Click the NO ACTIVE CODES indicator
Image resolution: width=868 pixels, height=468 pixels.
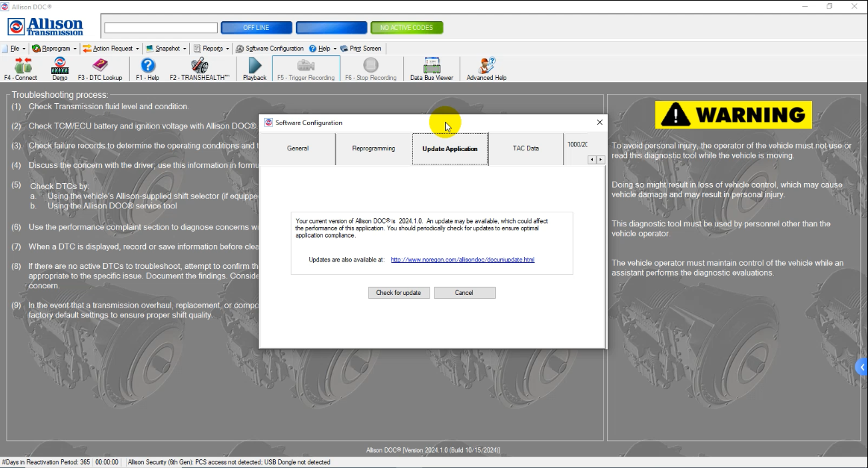407,28
